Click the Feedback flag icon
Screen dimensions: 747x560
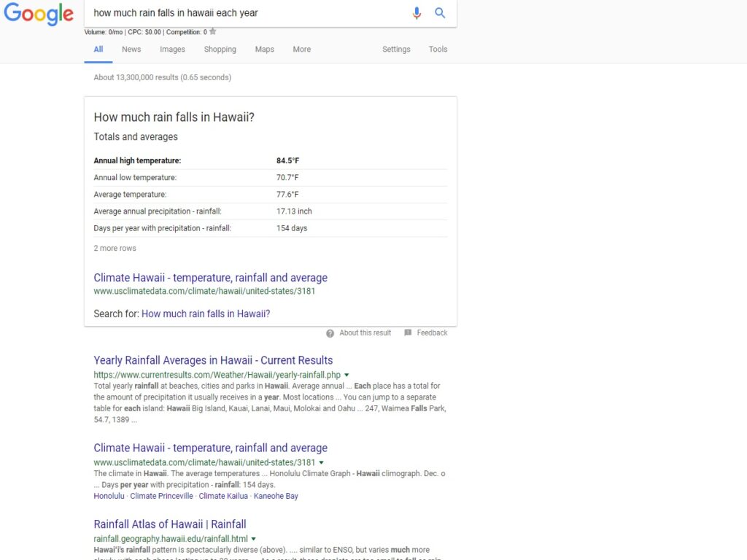click(408, 332)
